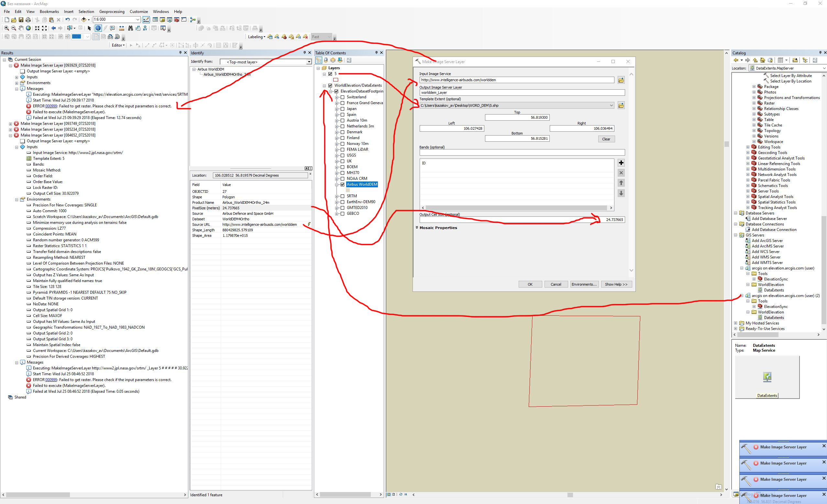
Task: Select the Identify tool in the toolbar
Action: [98, 28]
